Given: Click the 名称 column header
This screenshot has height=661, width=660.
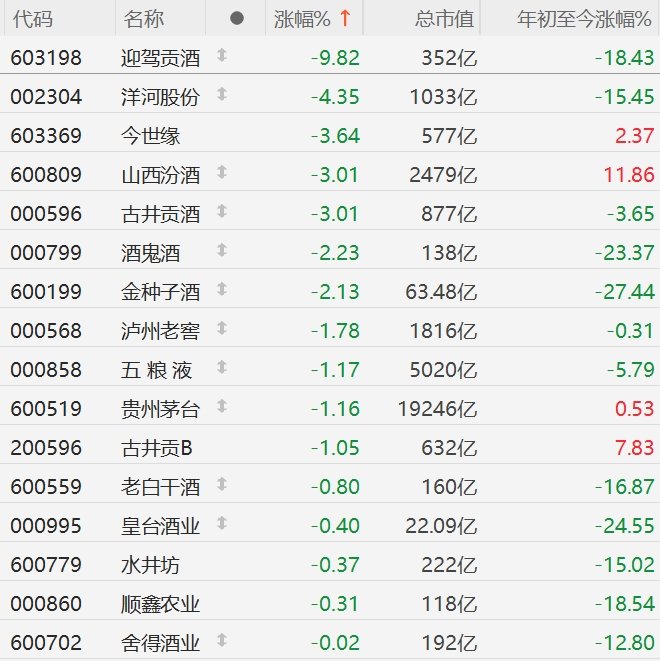Looking at the screenshot, I should point(143,19).
